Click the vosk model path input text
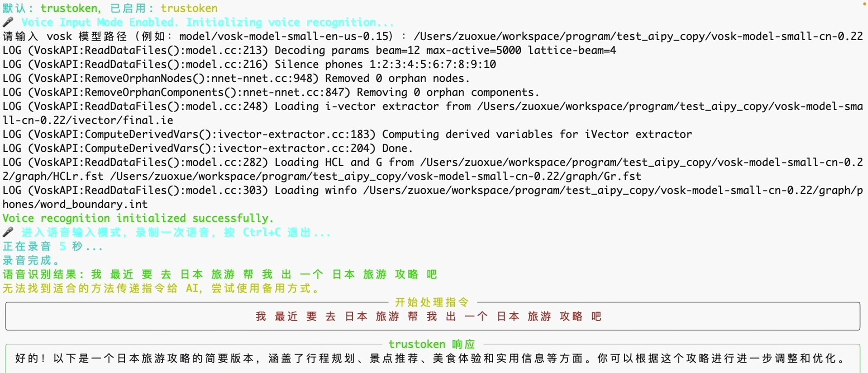Screen dimensions: 868x373 [x=638, y=36]
